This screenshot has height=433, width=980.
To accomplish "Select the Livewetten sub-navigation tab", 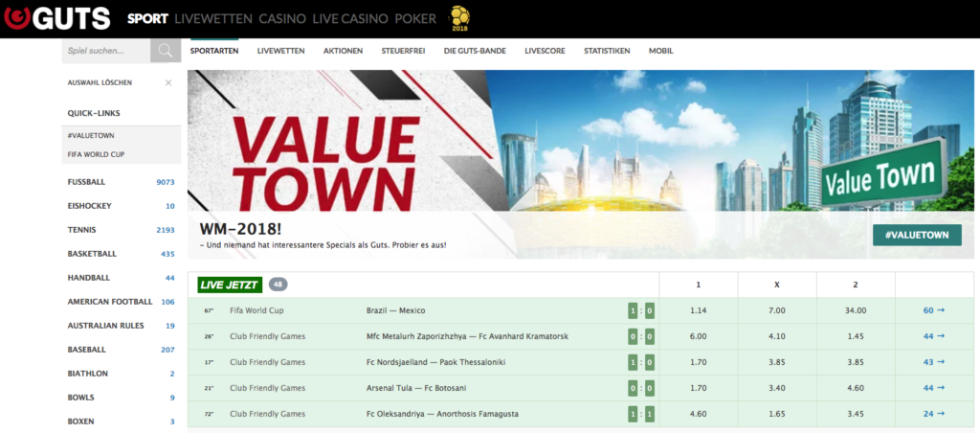I will [x=280, y=52].
